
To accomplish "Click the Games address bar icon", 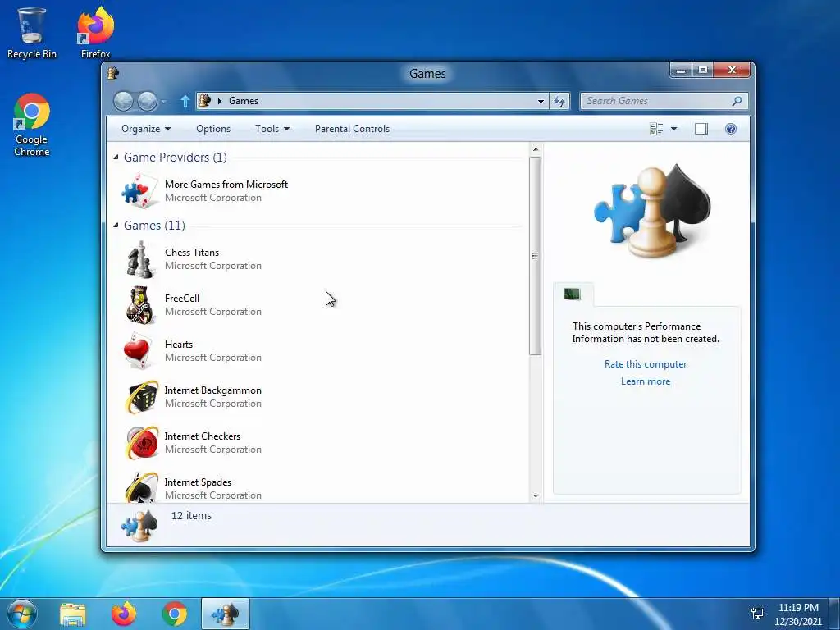I will click(204, 100).
